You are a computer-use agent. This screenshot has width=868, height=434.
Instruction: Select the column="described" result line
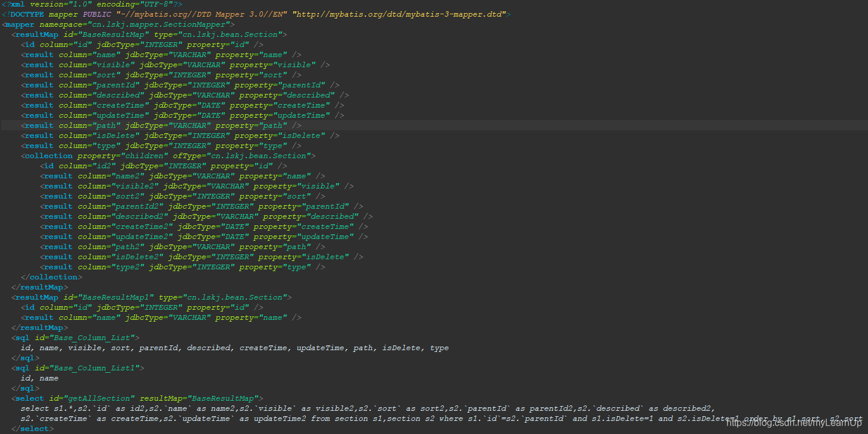(184, 95)
